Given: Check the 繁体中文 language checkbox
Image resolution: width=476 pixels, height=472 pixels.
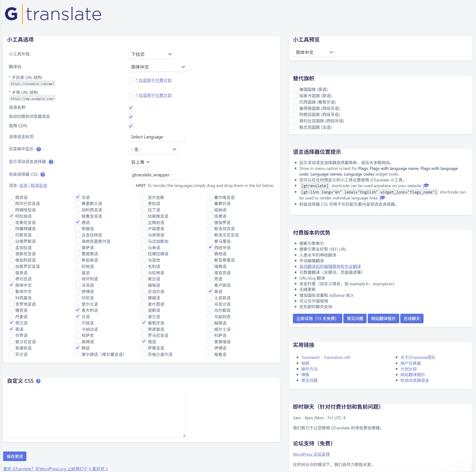Looking at the screenshot, I should (x=11, y=291).
